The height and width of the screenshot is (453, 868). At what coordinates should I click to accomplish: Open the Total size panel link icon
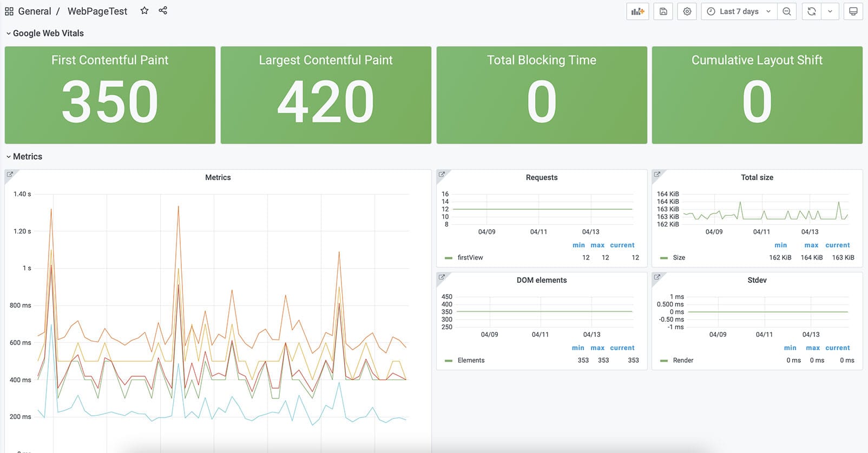(x=657, y=174)
